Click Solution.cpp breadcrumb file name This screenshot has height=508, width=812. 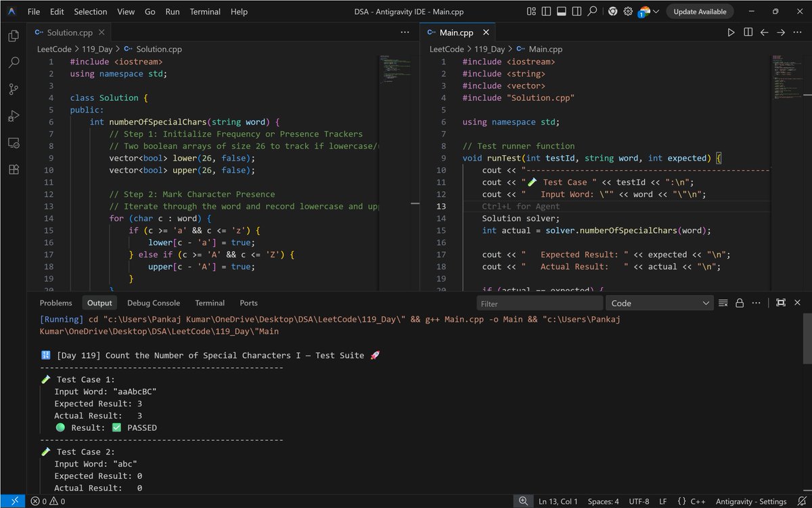pos(159,49)
